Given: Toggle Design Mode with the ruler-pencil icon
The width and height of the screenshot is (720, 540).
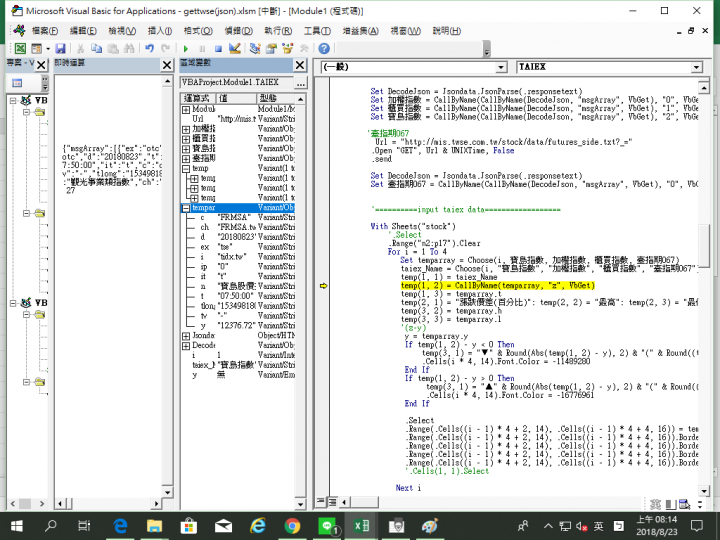Looking at the screenshot, I should (x=235, y=48).
